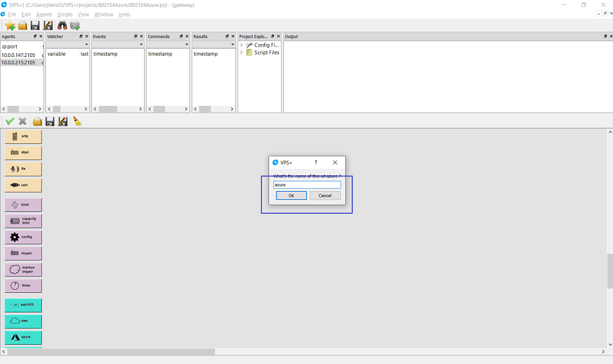Click the green checkmark validate icon
613x364 pixels.
(x=10, y=121)
